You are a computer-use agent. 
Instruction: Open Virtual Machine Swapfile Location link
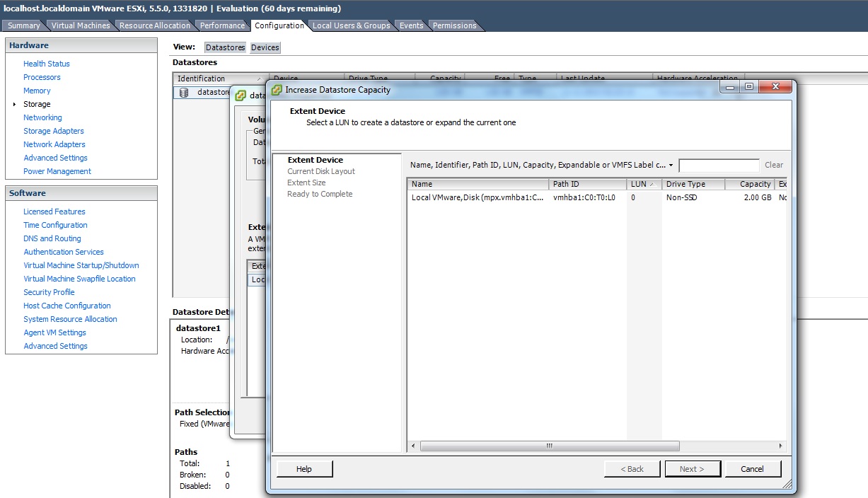pyautogui.click(x=79, y=279)
